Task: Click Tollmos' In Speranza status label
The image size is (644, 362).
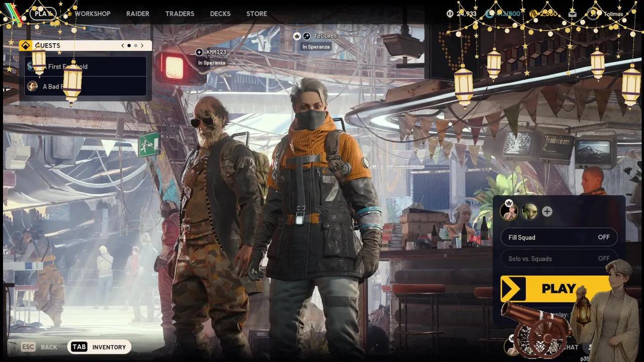Action: 316,47
